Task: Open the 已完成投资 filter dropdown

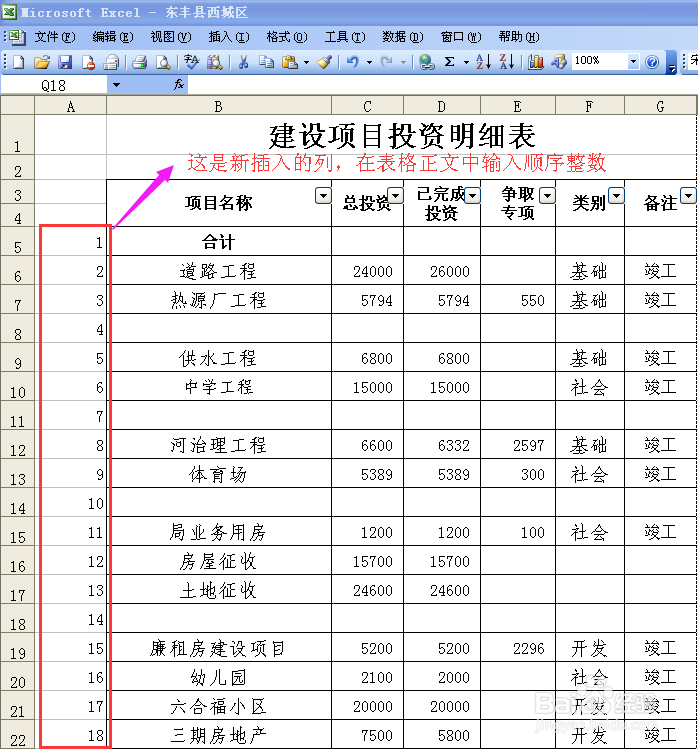Action: pos(472,196)
